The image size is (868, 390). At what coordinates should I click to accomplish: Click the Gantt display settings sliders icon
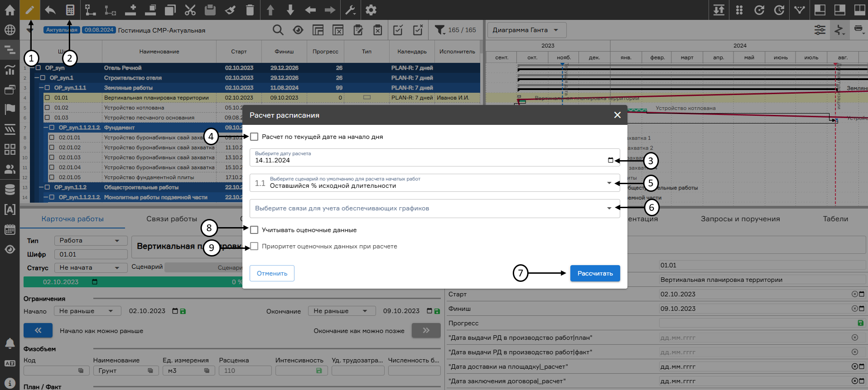[820, 30]
